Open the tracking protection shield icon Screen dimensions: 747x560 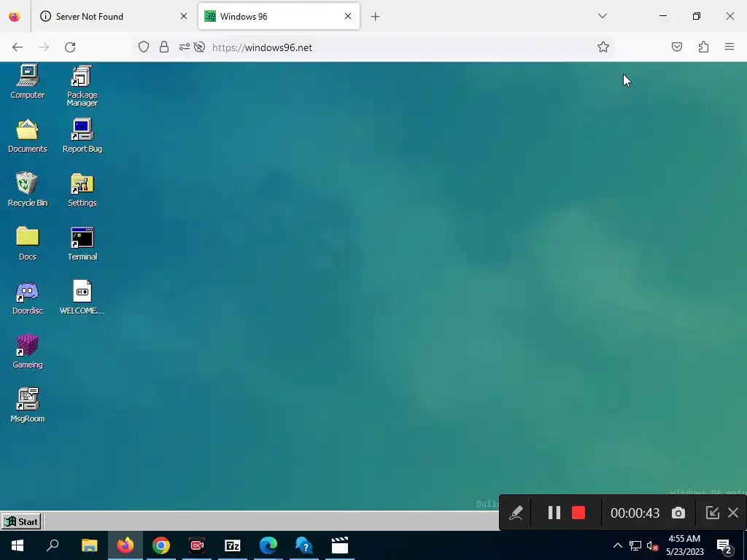144,47
